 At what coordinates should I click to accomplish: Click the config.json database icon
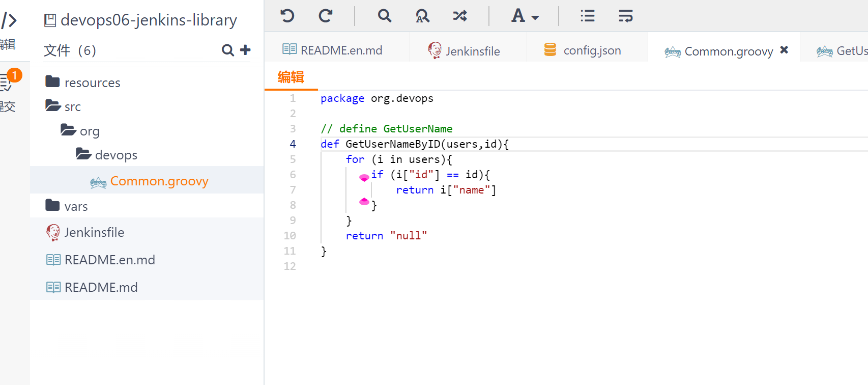point(550,49)
